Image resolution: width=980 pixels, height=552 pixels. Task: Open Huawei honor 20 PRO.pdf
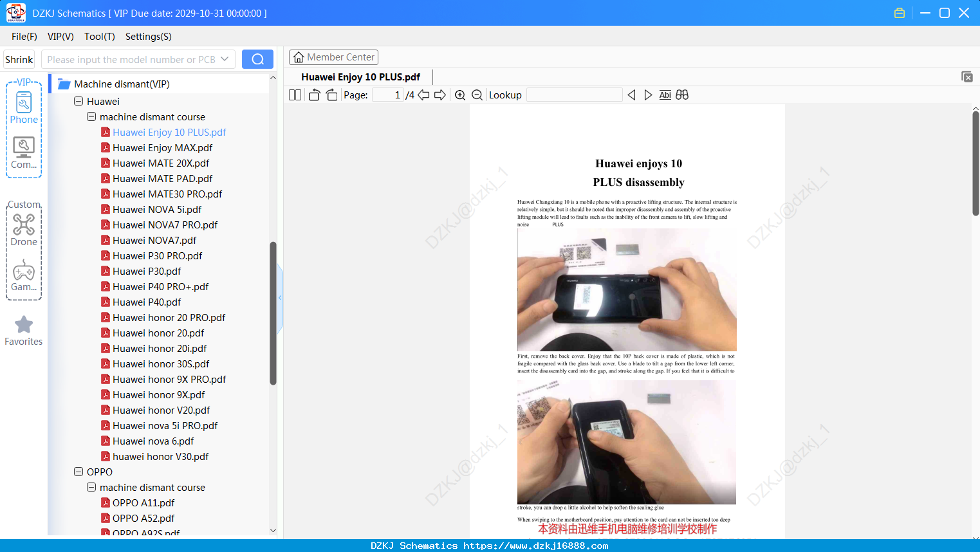[x=169, y=317]
